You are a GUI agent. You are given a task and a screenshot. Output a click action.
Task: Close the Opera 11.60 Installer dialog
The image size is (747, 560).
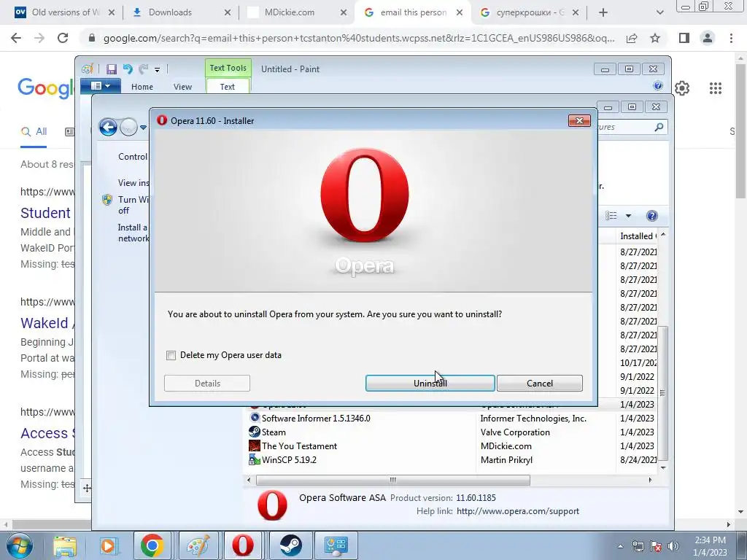click(579, 120)
